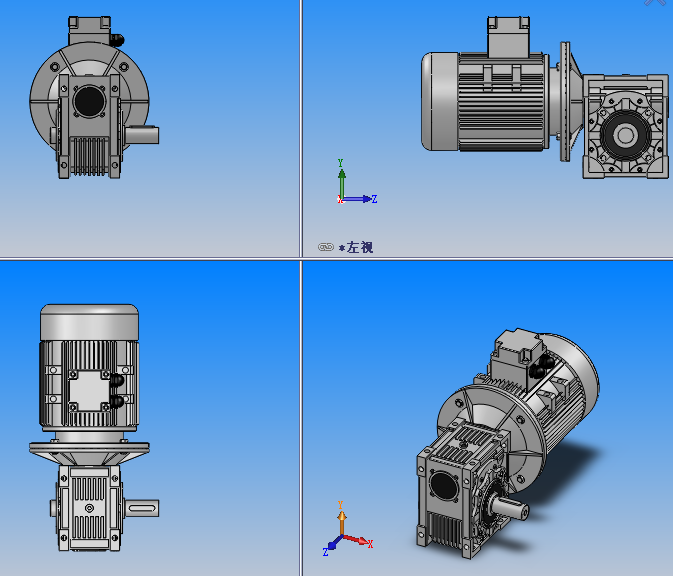Viewport: 673px width, 576px height.
Task: Click the blue Z axis arrow in left-view triad
Action: coord(364,199)
